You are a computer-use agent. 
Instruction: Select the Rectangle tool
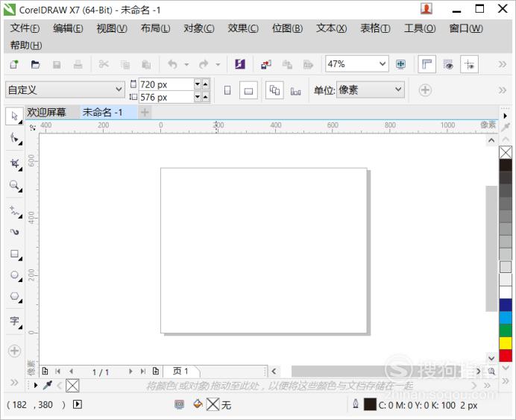tap(15, 254)
